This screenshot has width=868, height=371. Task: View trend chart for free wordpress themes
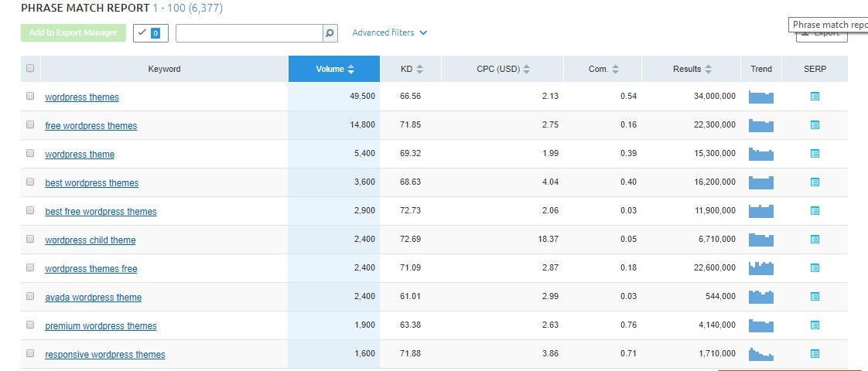pos(761,125)
